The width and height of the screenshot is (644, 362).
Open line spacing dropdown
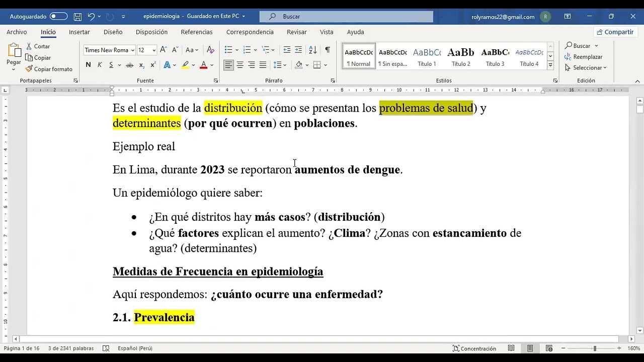[x=285, y=65]
